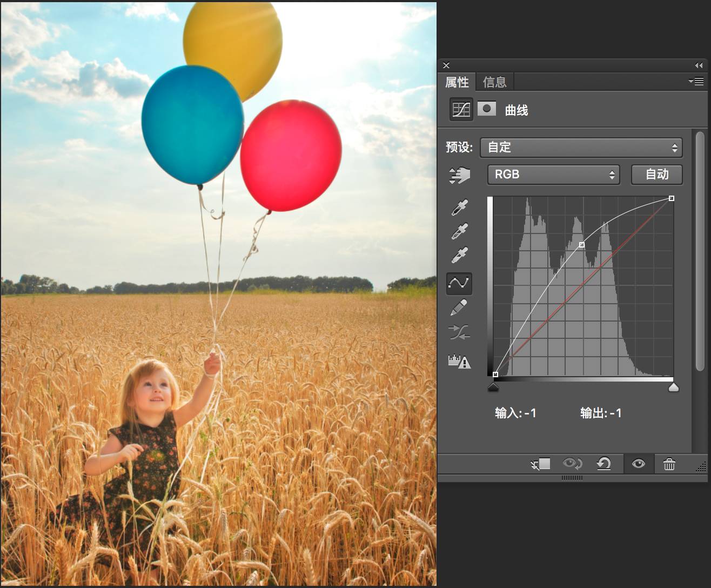Viewport: 711px width, 588px height.
Task: Click the white point input slider
Action: pyautogui.click(x=673, y=387)
